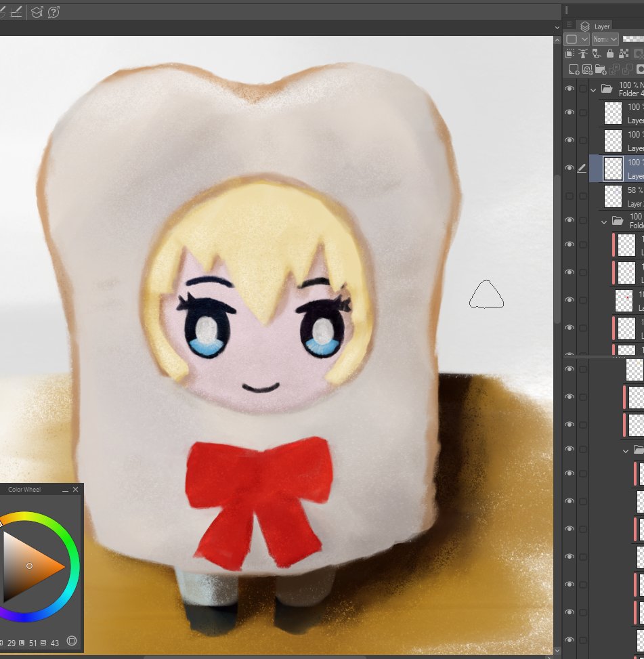Switch color space button in Color Wheel
Image resolution: width=644 pixels, height=659 pixels.
coord(72,641)
